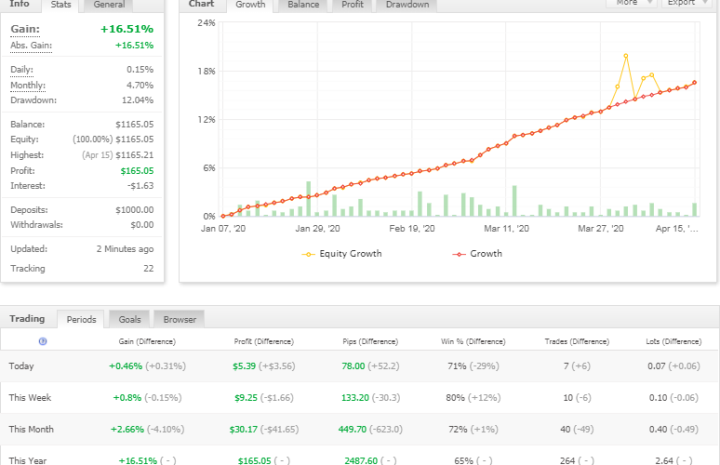720x465 pixels.
Task: Click the Drawdown label in stats list
Action: point(33,100)
